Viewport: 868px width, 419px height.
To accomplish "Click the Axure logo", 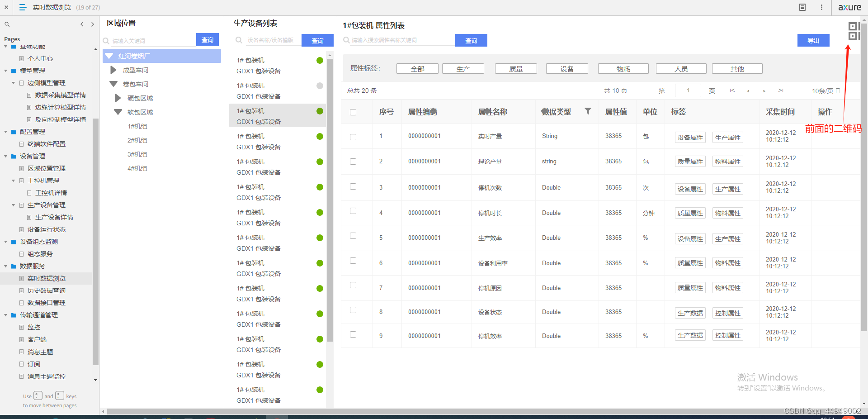I will coord(850,7).
